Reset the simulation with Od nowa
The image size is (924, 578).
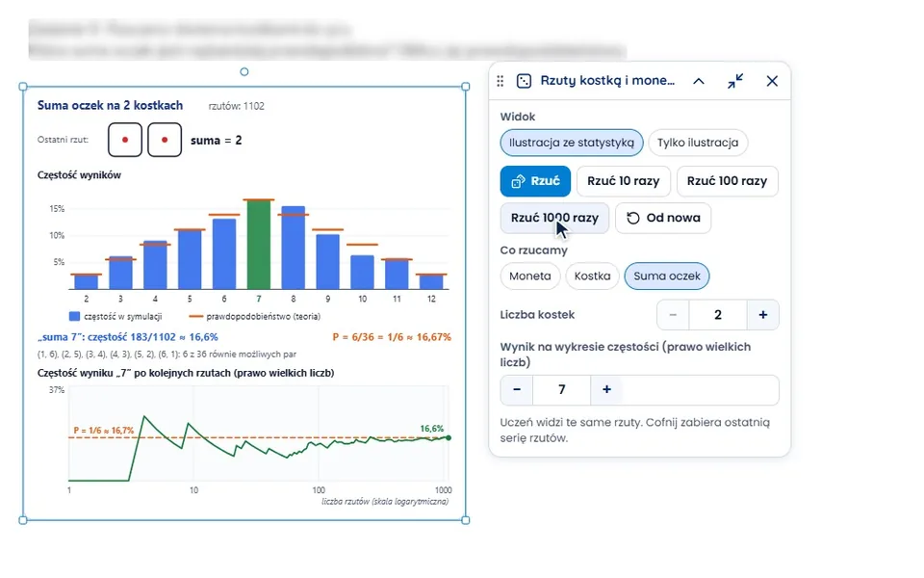coord(663,218)
